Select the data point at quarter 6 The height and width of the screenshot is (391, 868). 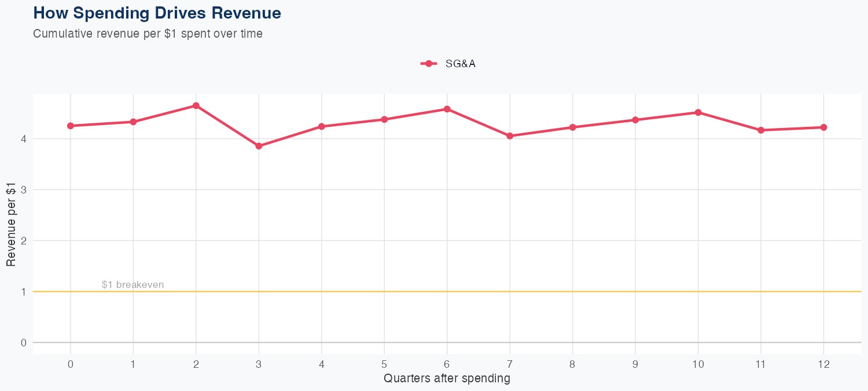(447, 109)
